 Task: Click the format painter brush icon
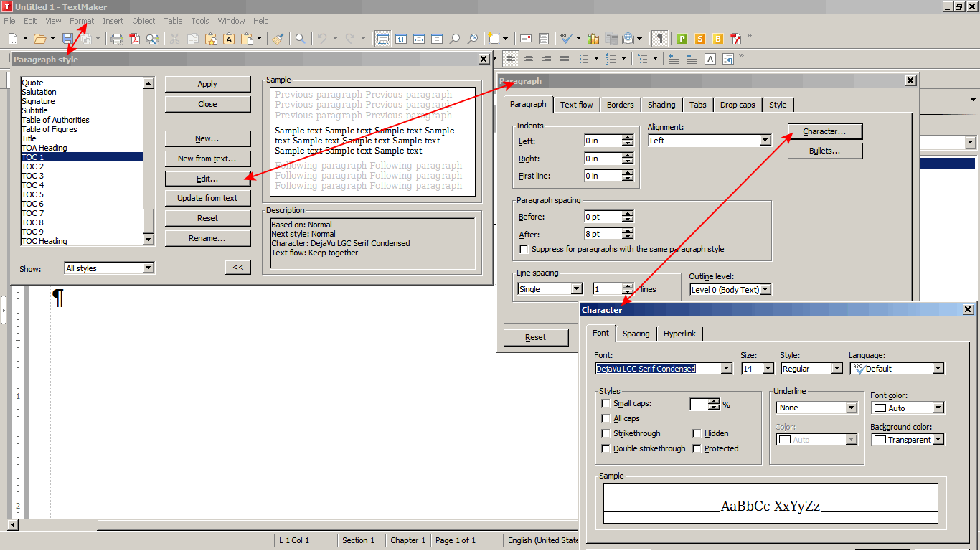pos(278,39)
